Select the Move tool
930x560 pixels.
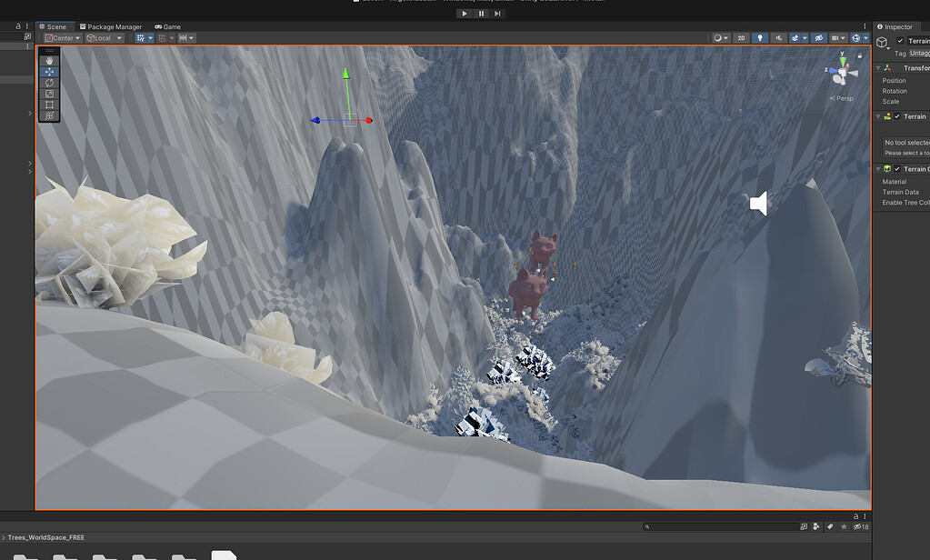tap(49, 71)
